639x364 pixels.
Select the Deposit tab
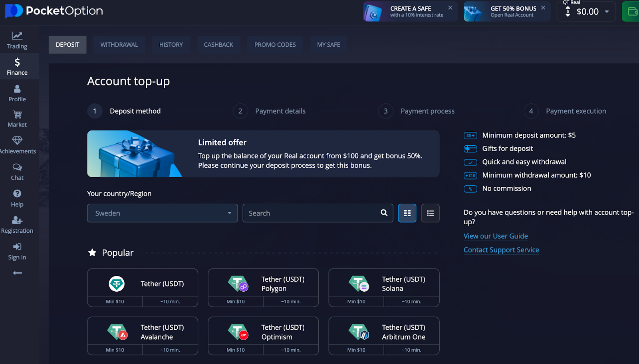[67, 45]
